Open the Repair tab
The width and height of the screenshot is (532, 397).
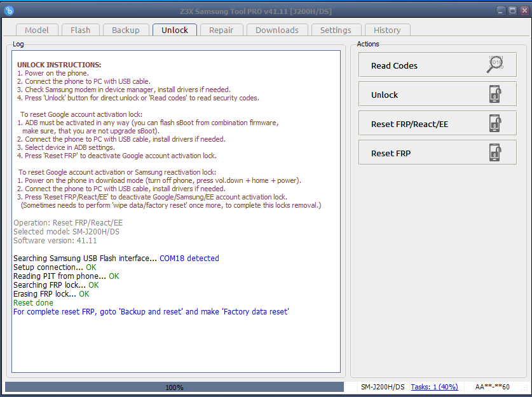coord(221,30)
